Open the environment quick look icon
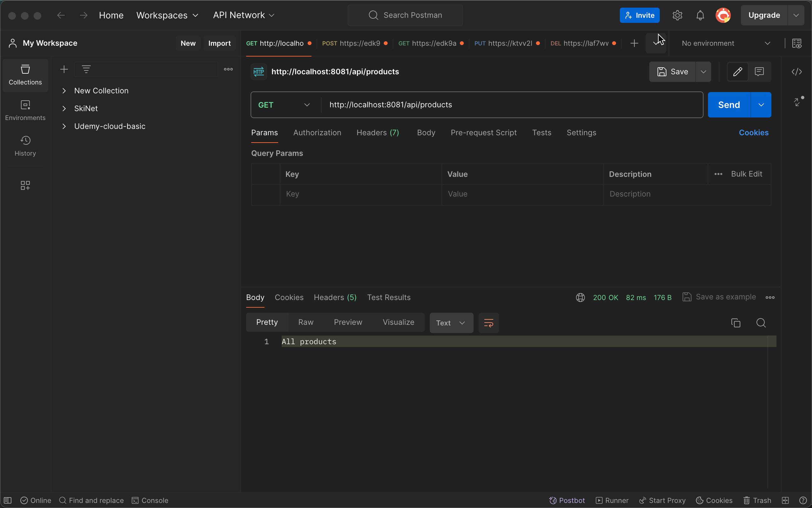Screen dimensions: 812x508 (x=797, y=43)
